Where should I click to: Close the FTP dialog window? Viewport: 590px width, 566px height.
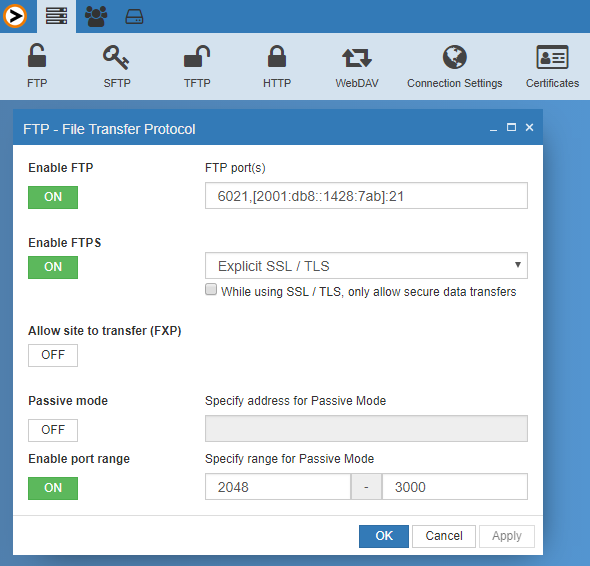click(x=529, y=128)
